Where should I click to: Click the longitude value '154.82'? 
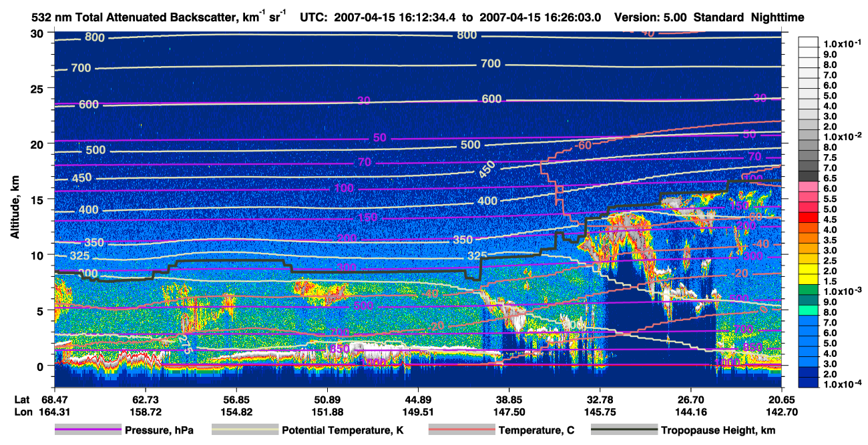[x=236, y=412]
